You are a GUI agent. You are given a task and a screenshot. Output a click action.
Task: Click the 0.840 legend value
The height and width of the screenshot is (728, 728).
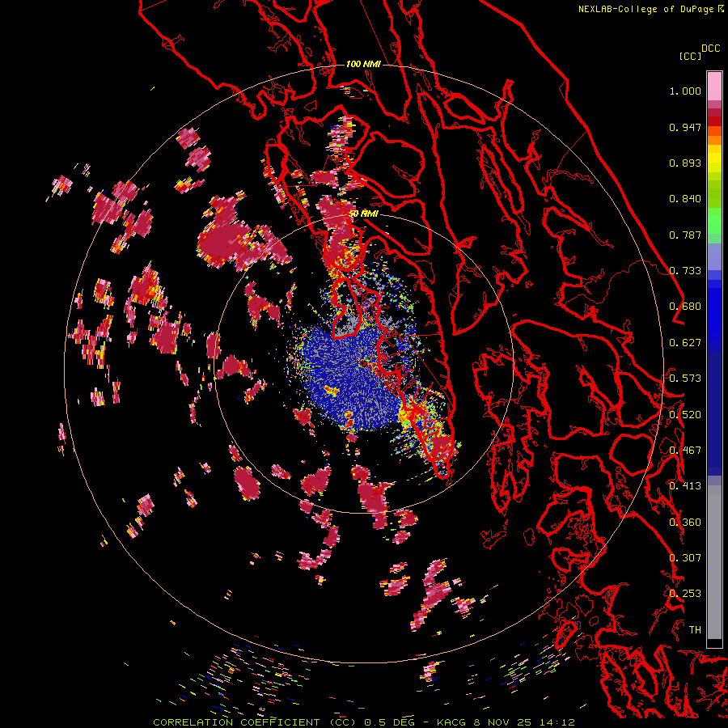(x=685, y=199)
